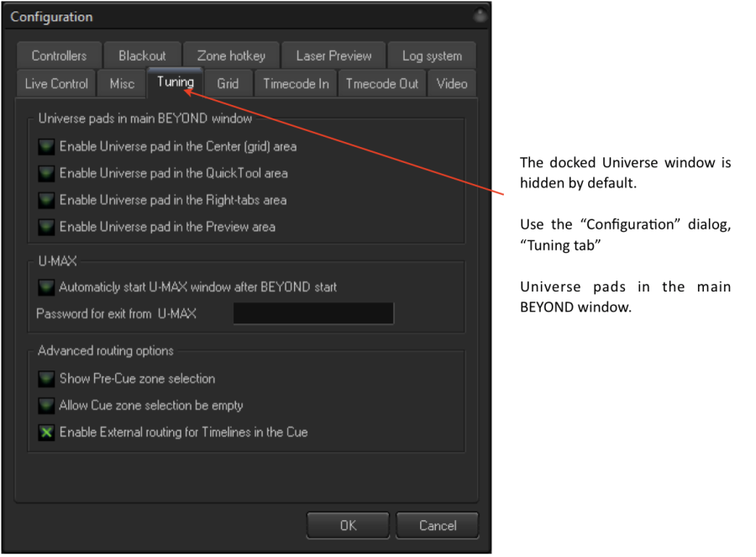Enable Universe pad in Preview area

pos(46,227)
